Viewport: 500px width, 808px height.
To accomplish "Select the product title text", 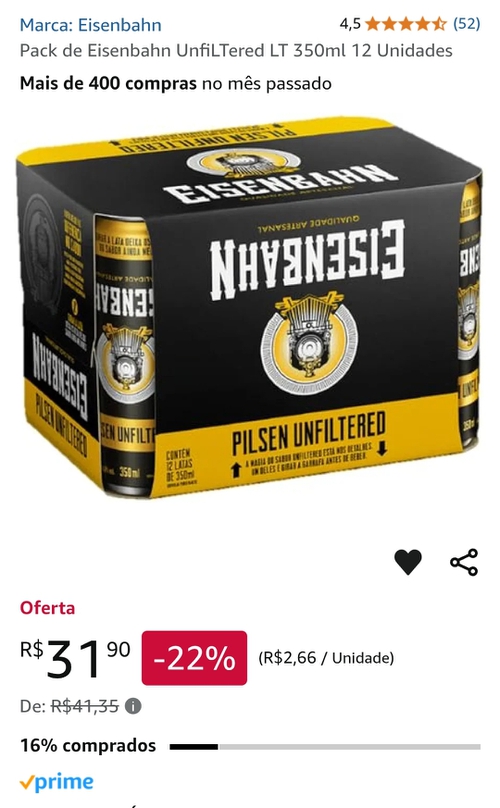I will 236,50.
